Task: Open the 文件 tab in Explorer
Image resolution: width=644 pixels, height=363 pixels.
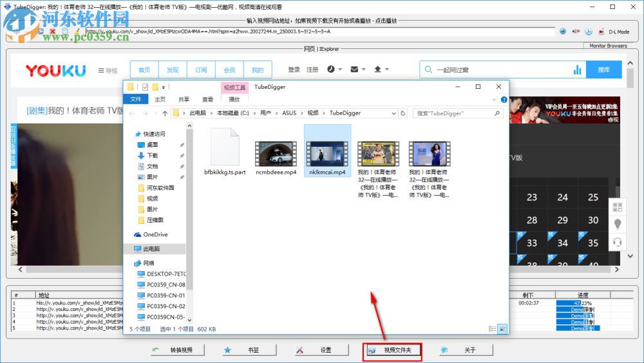Action: (135, 99)
